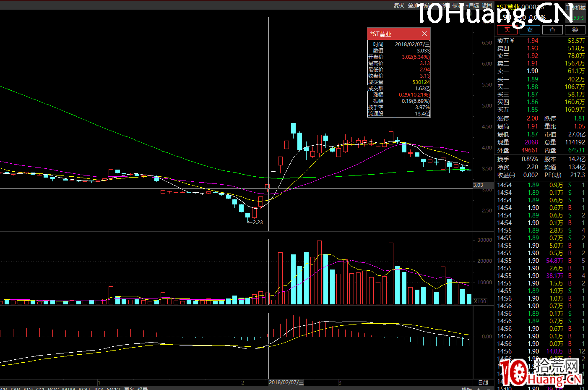
Task: Click the blue 卖 (sell) button
Action: tap(530, 30)
